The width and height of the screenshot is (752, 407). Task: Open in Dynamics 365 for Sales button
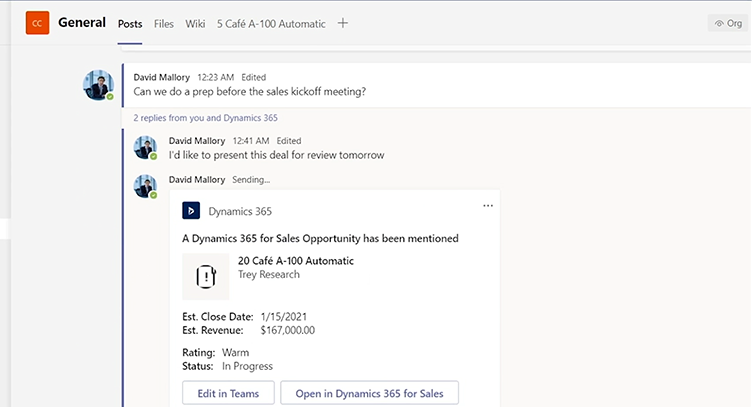click(369, 393)
